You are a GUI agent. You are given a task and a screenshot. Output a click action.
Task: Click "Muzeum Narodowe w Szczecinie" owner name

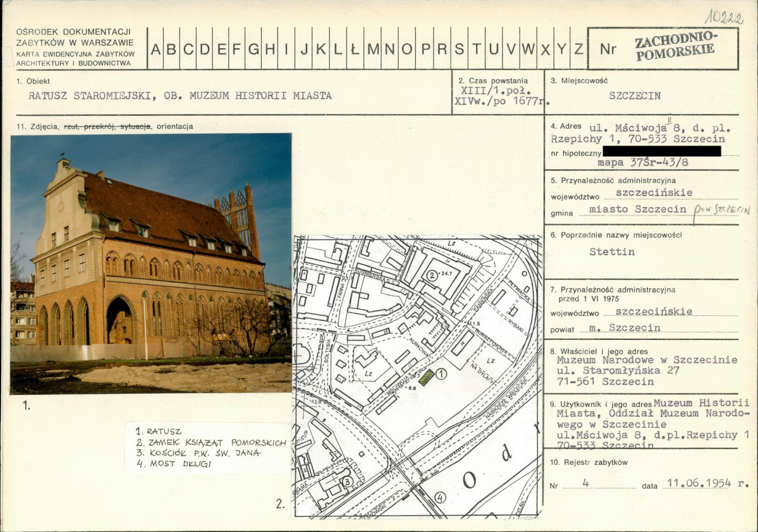coord(647,360)
